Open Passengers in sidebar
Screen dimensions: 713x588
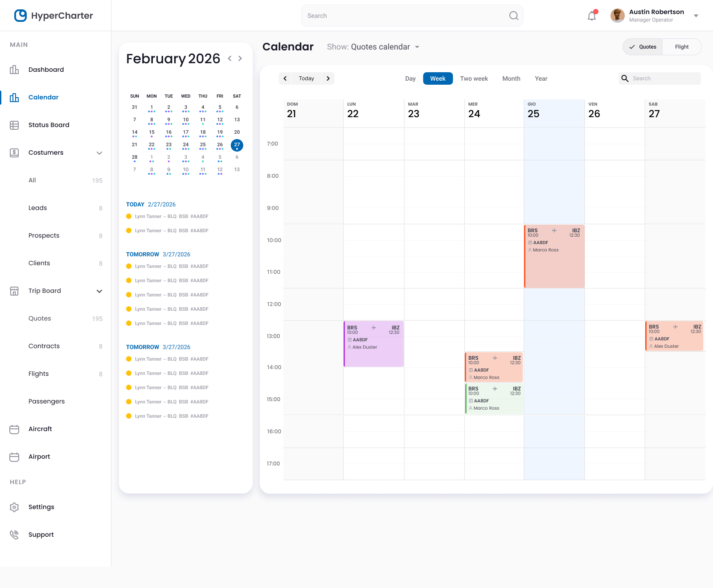click(x=46, y=401)
